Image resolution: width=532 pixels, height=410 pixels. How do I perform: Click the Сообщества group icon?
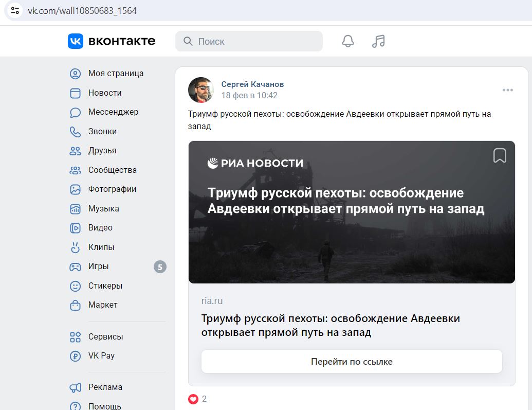(x=75, y=170)
